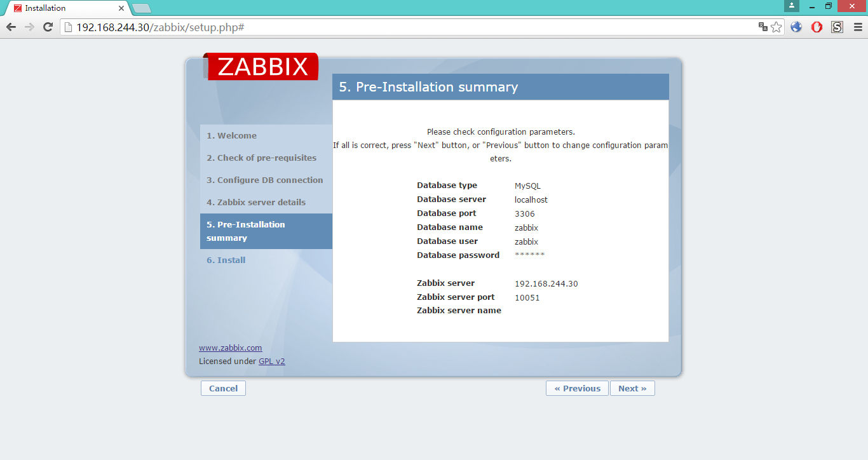This screenshot has width=868, height=460.
Task: Click the Cancel button
Action: [223, 388]
